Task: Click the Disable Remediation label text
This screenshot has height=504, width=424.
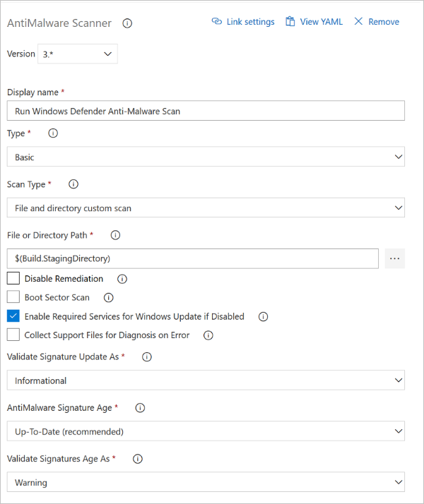Action: click(x=64, y=279)
